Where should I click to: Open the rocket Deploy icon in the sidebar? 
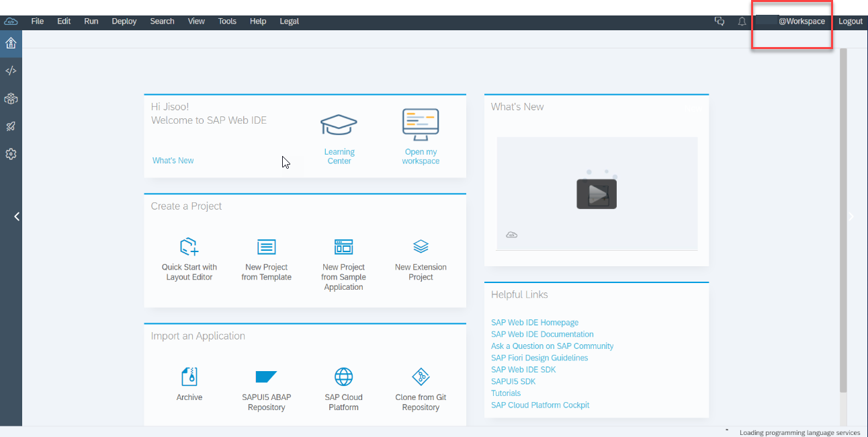[11, 126]
